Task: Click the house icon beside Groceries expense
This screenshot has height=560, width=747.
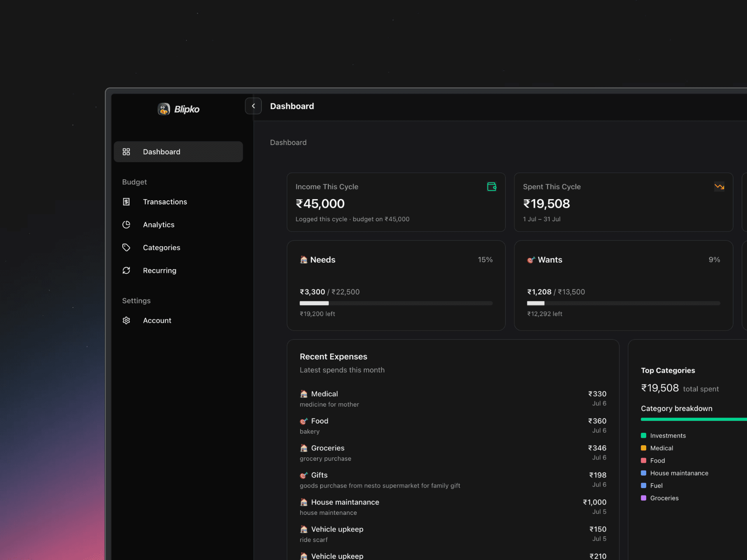Action: [304, 448]
